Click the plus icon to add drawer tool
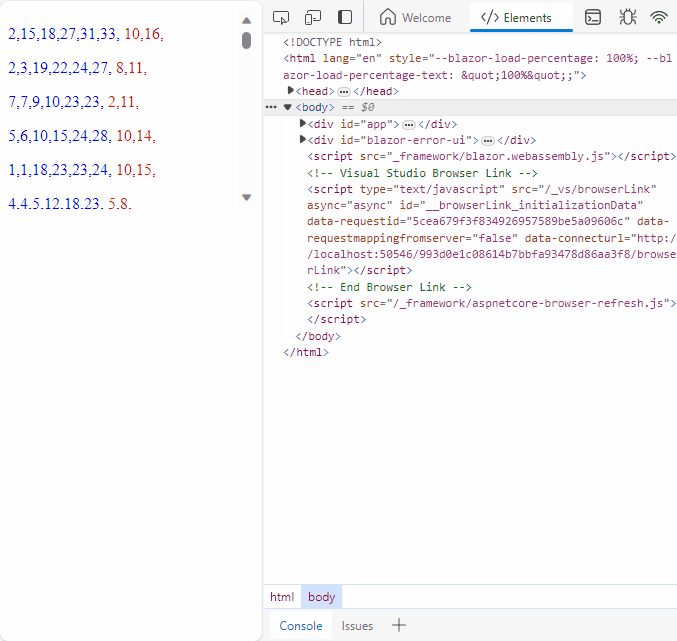The image size is (677, 641). point(399,626)
